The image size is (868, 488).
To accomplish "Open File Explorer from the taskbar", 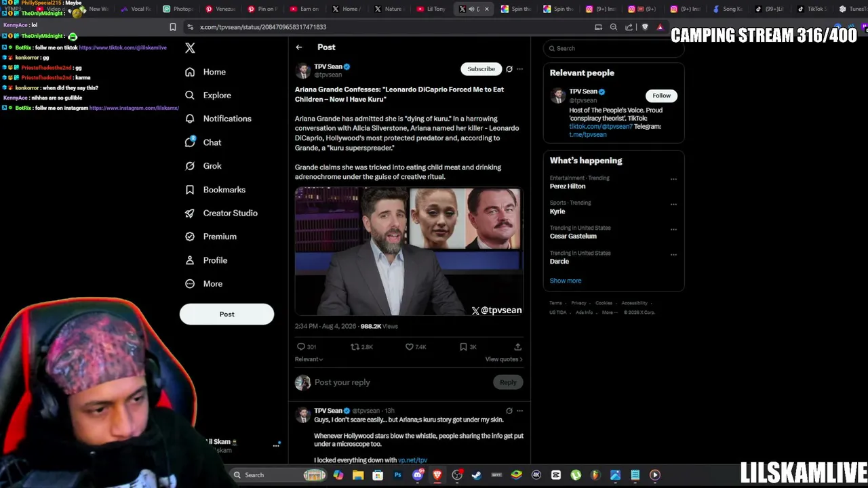I will click(x=358, y=475).
